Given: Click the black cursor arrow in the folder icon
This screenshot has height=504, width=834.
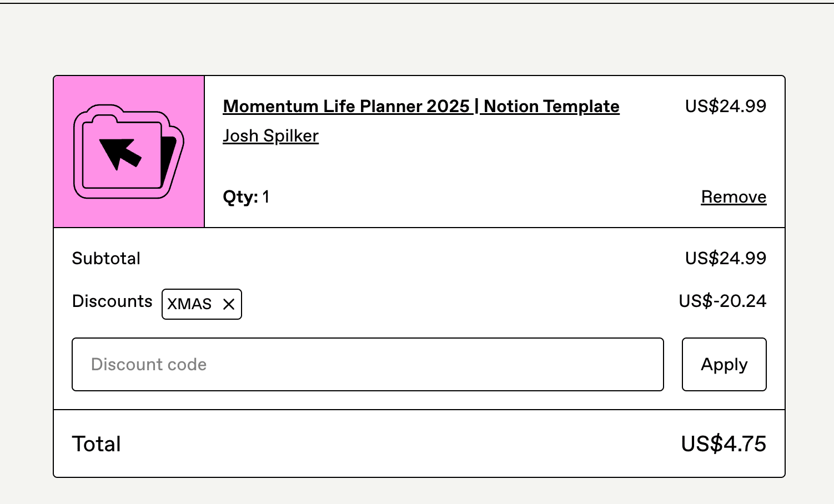Looking at the screenshot, I should (120, 153).
